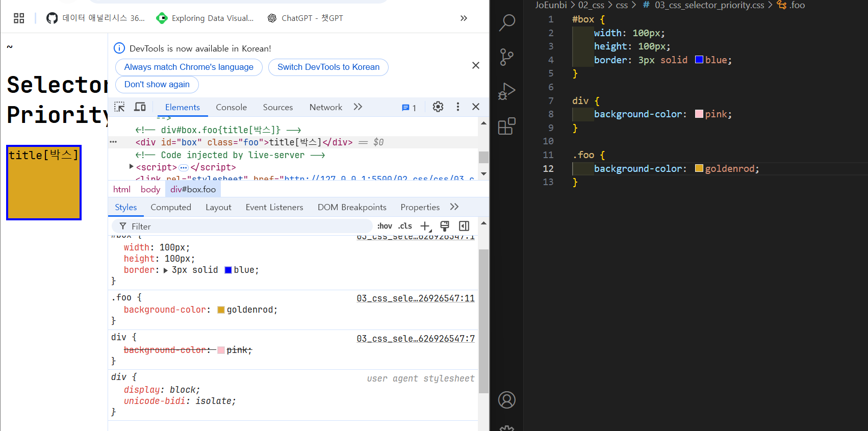Select body in the breadcrumb

tap(150, 190)
